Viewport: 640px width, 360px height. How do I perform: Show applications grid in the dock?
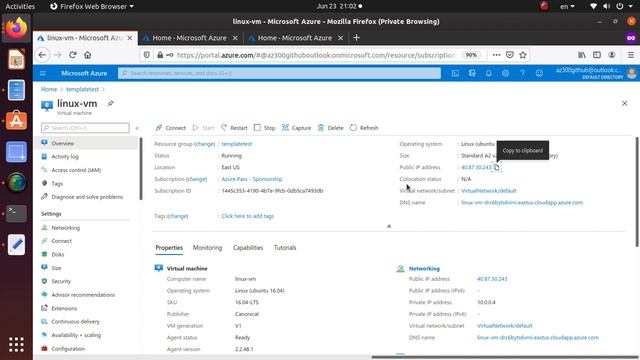[x=16, y=345]
